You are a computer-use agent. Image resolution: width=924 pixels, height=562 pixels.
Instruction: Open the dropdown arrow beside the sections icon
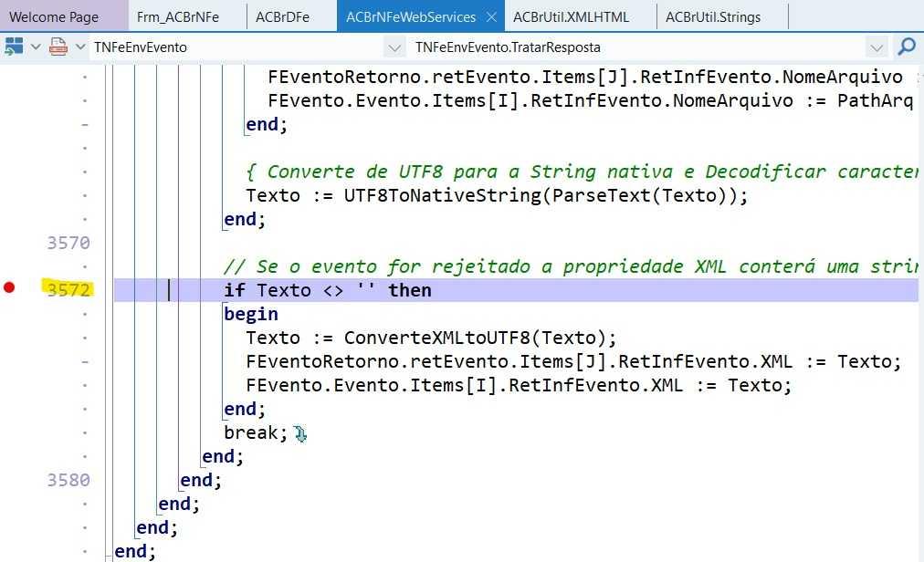point(36,47)
